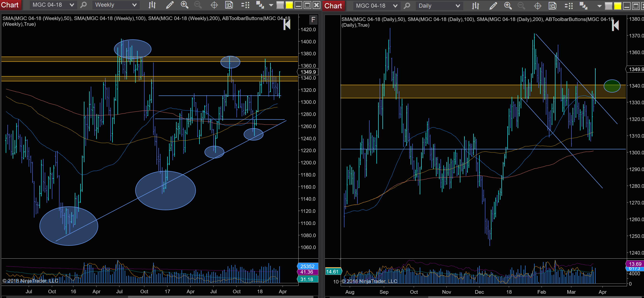Click Zoom Out on the Weekly chart toolbar
This screenshot has width=644, height=298.
tap(198, 5)
